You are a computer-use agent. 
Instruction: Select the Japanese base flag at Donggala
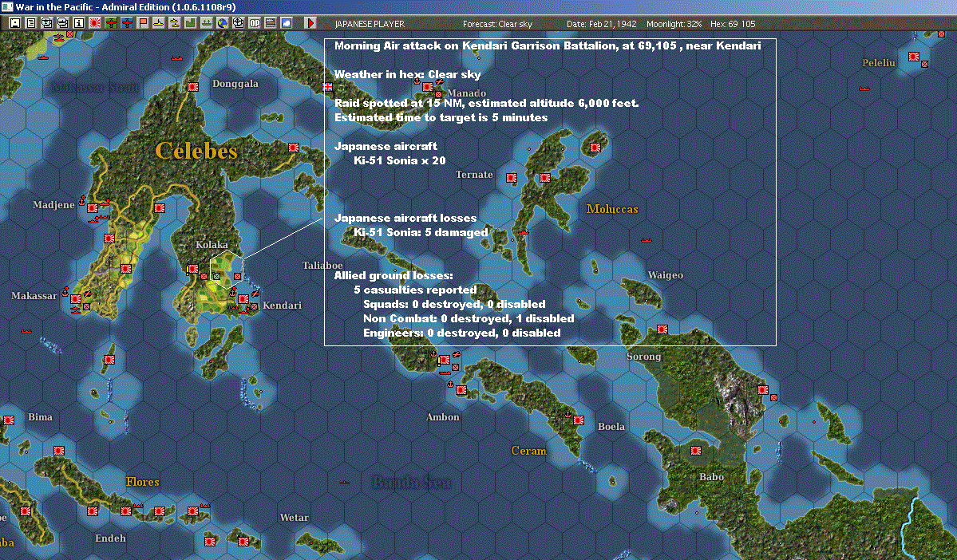pos(193,87)
